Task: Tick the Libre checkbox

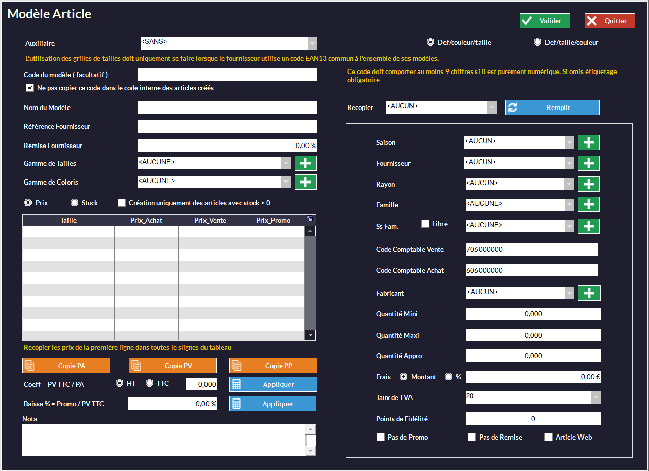Action: click(425, 223)
